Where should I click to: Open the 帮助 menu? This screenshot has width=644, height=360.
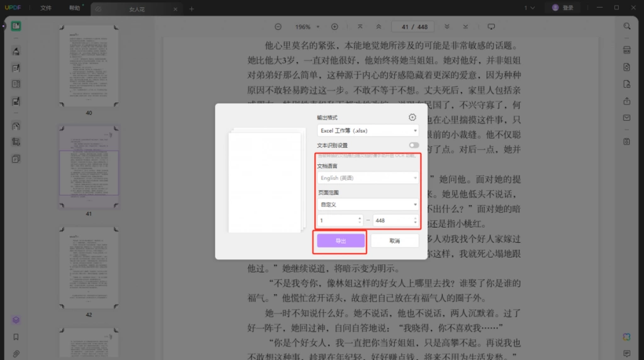click(74, 8)
